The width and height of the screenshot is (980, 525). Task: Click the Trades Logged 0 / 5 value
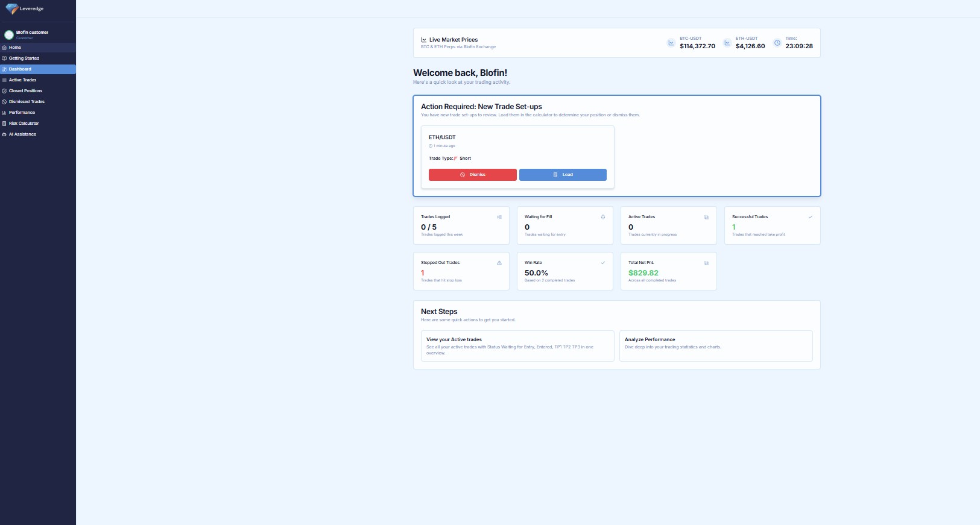point(429,227)
